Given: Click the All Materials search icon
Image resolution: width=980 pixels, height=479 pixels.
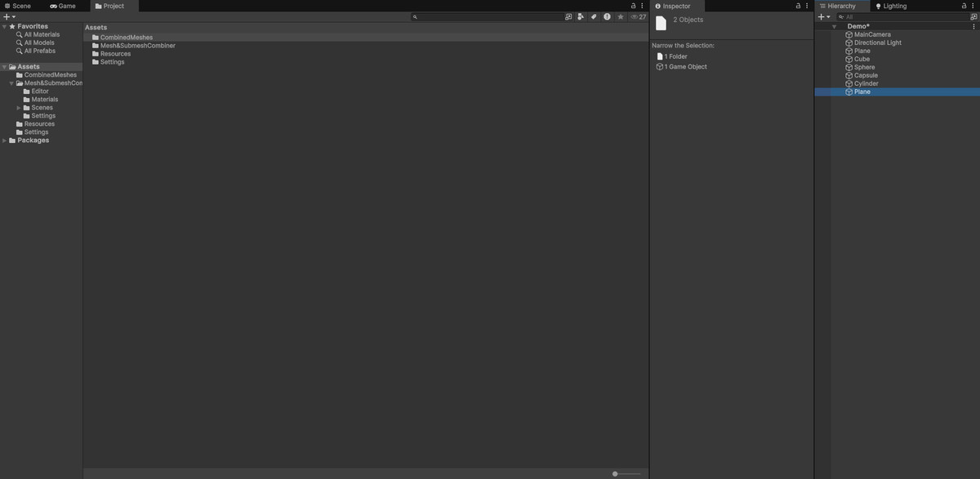Looking at the screenshot, I should coord(20,34).
